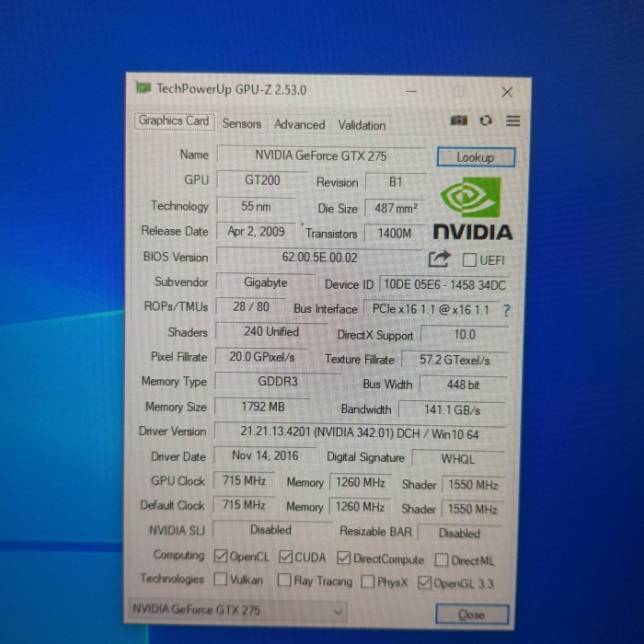This screenshot has width=644, height=644.
Task: Toggle the Vulkan checkbox
Action: [x=221, y=579]
